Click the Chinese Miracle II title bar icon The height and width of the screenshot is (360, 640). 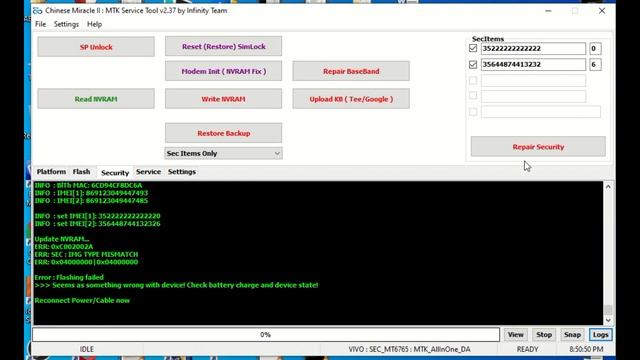pos(38,11)
